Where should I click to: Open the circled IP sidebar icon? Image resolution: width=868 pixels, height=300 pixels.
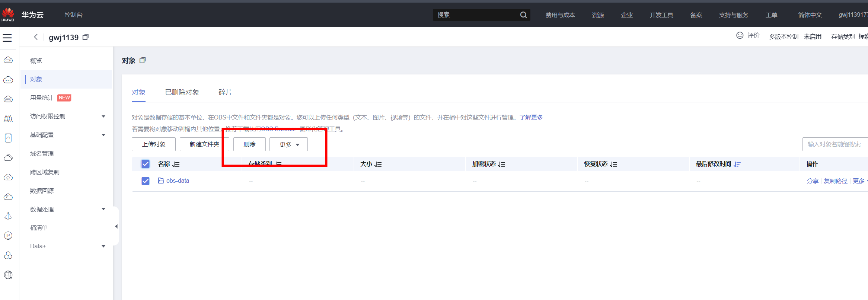click(8, 236)
